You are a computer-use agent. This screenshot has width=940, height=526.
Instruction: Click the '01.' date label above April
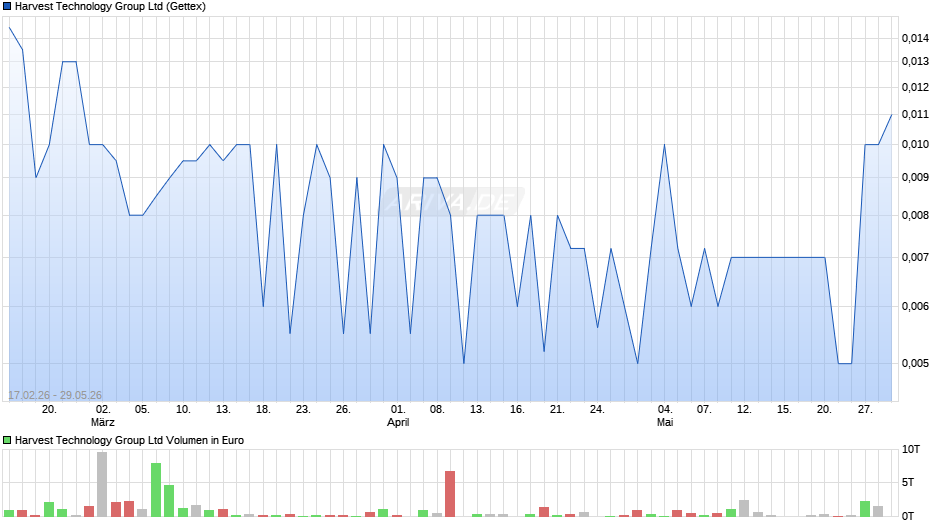(398, 410)
